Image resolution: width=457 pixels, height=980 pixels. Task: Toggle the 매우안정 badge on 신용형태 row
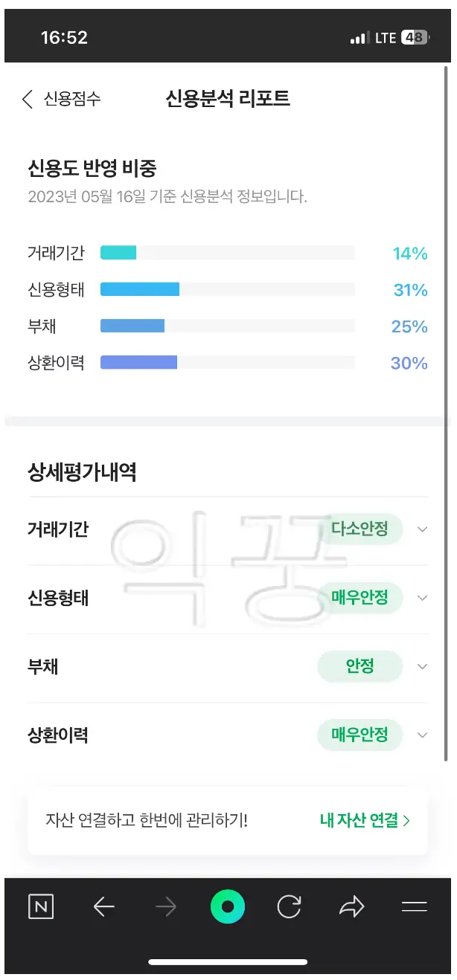pos(359,598)
